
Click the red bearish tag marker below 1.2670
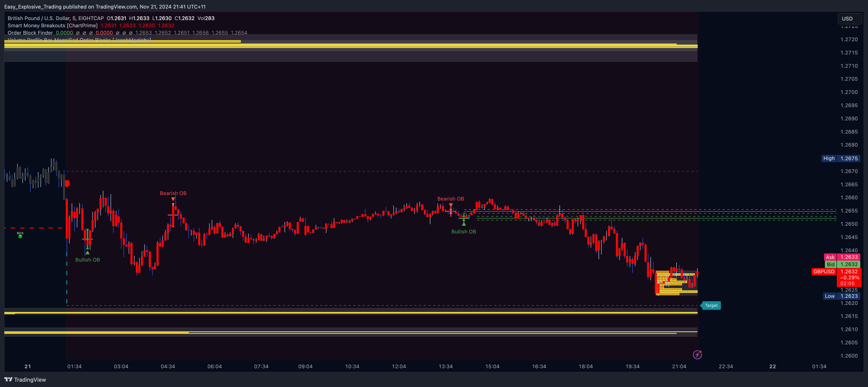point(67,184)
